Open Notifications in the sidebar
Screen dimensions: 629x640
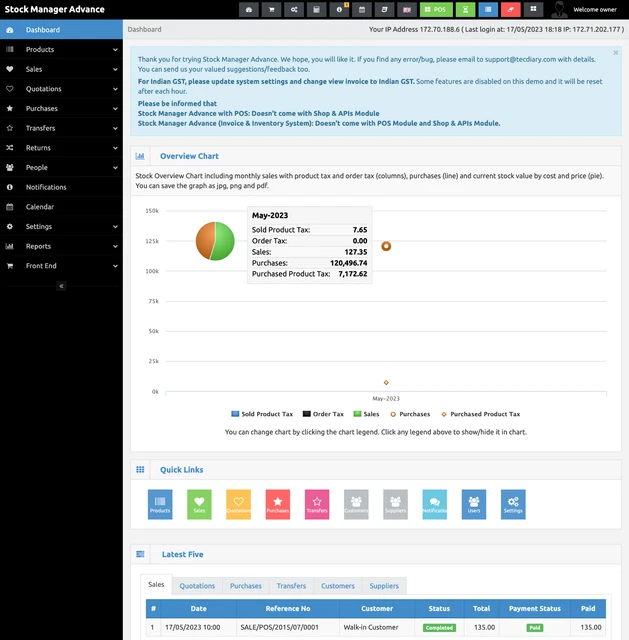[61, 187]
